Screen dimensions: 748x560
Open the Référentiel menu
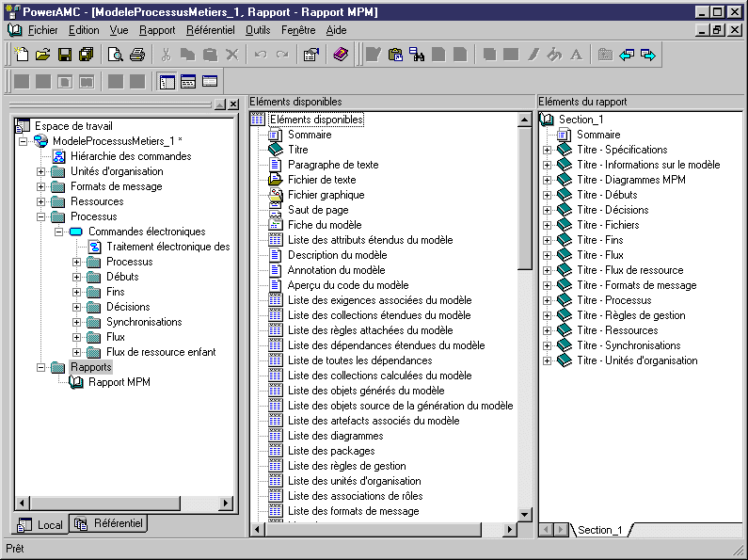pos(211,30)
